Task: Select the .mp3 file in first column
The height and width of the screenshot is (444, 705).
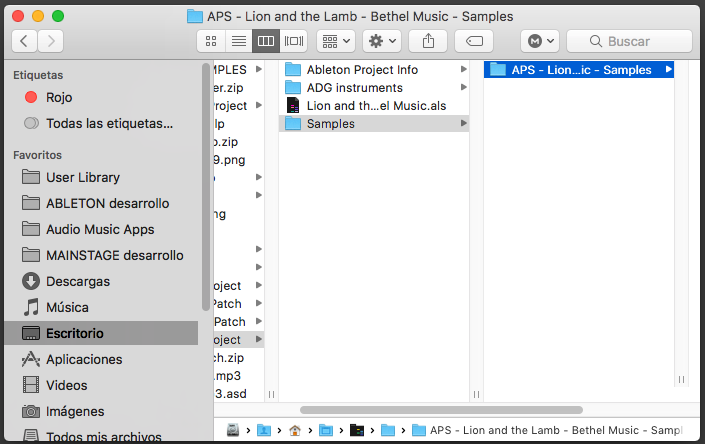Action: click(239, 376)
